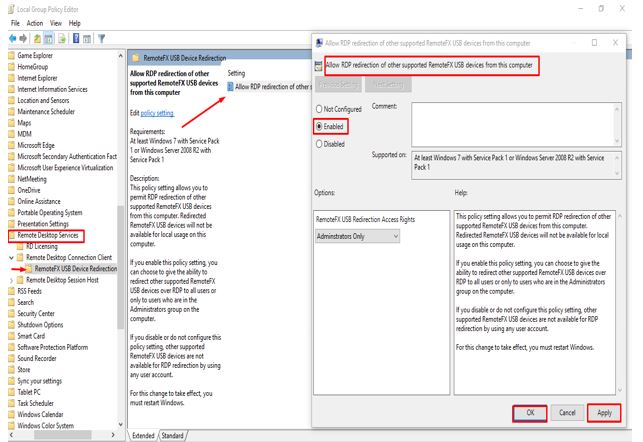Screen dimensions: 643x442
Task: Click the Internet Explorer folder icon
Action: pos(12,78)
